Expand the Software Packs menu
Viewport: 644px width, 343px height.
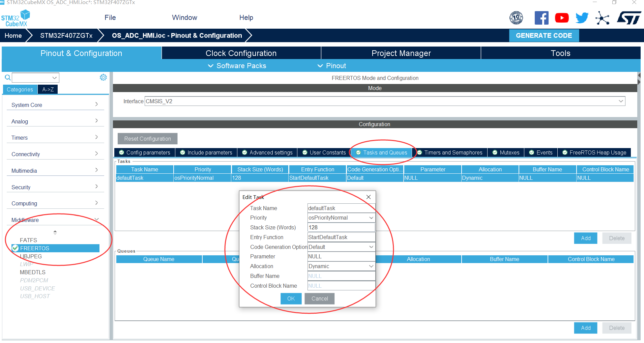coord(237,66)
